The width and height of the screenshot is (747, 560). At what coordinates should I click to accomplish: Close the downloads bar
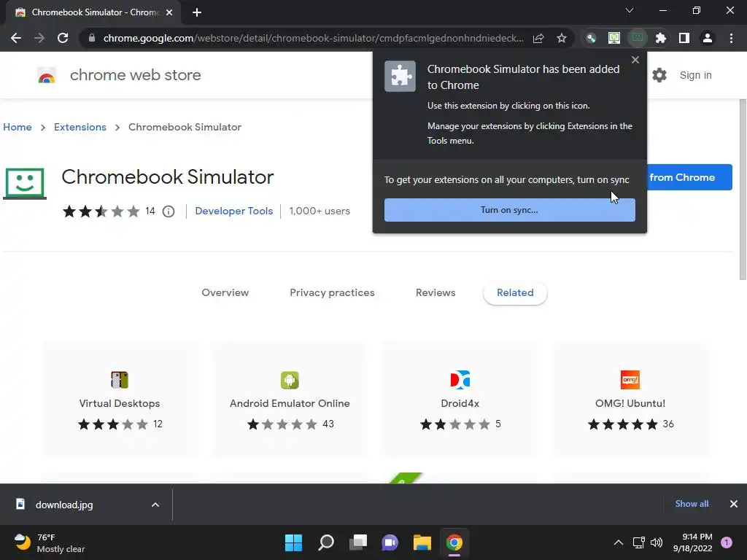(x=734, y=504)
